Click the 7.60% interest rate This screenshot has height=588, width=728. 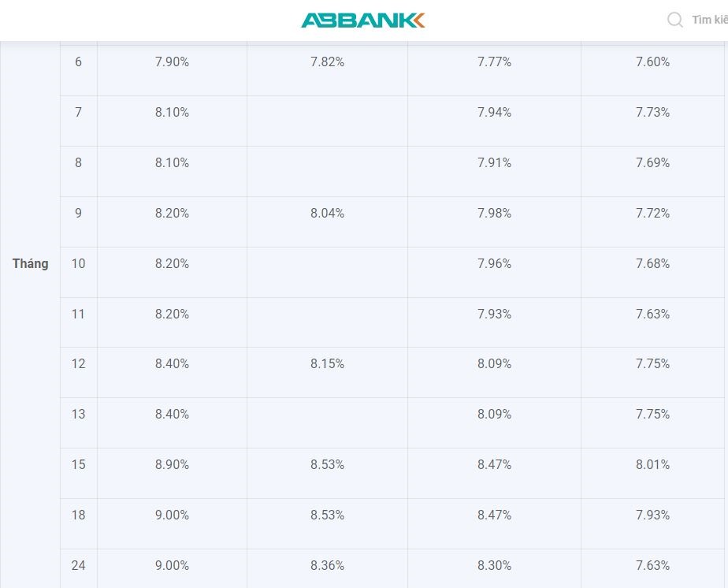click(x=652, y=62)
